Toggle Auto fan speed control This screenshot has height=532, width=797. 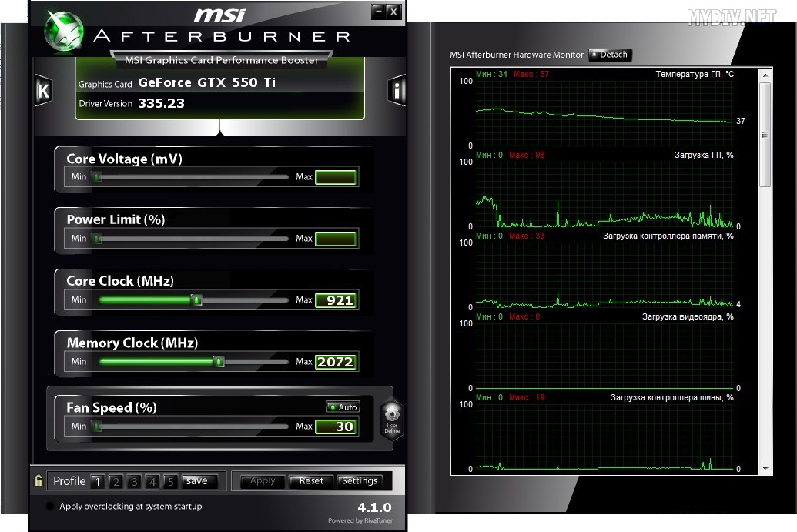[x=343, y=407]
